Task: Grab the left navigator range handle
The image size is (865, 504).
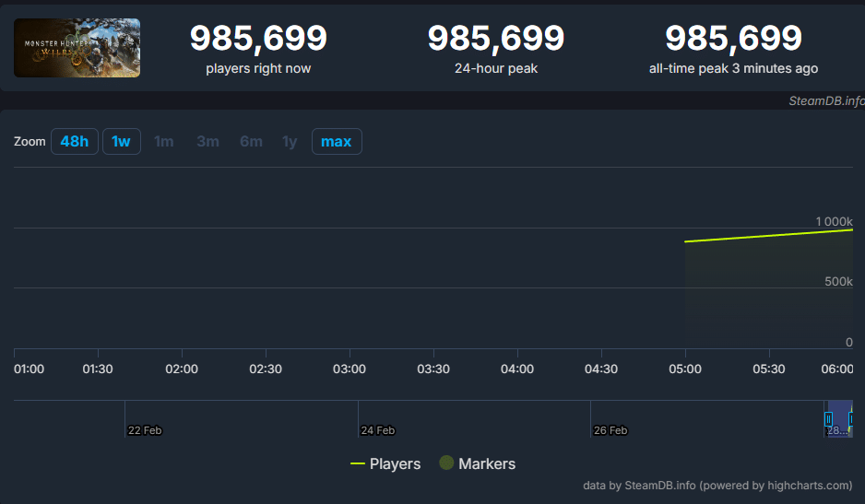Action: click(829, 419)
